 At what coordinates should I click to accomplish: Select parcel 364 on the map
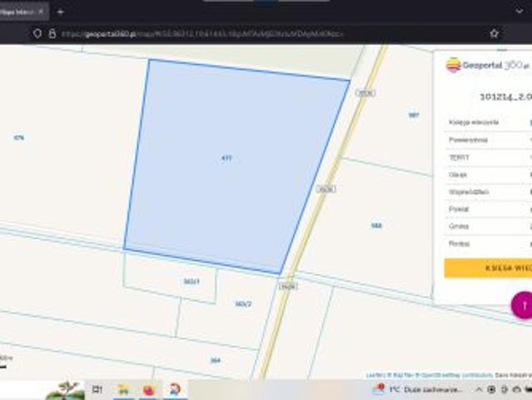point(215,360)
